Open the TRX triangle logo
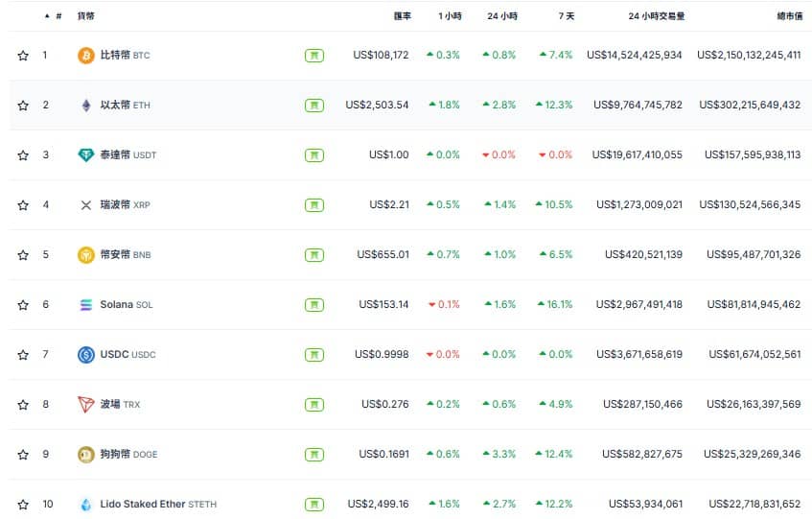The height and width of the screenshot is (519, 812). click(86, 404)
